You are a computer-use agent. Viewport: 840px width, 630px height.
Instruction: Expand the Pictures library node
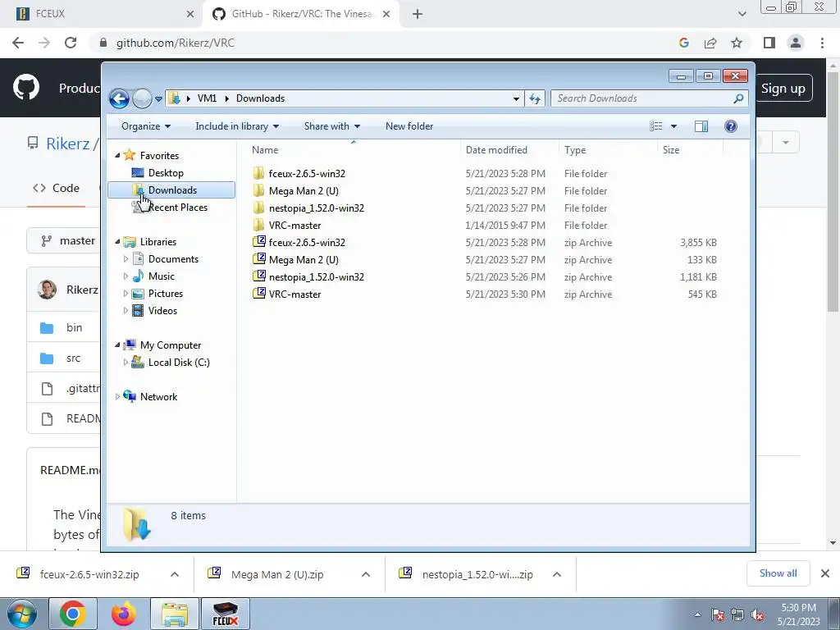[126, 294]
